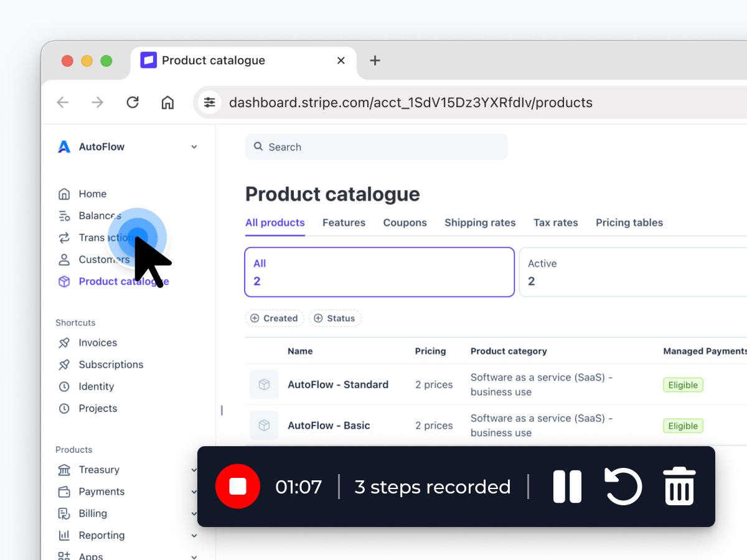Click the Search input field

click(x=377, y=147)
